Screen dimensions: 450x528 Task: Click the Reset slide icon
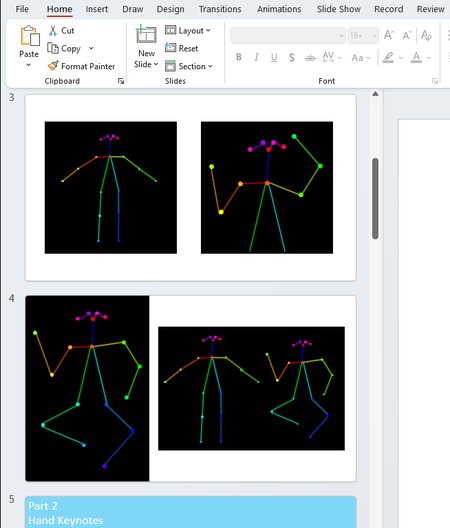tap(170, 48)
